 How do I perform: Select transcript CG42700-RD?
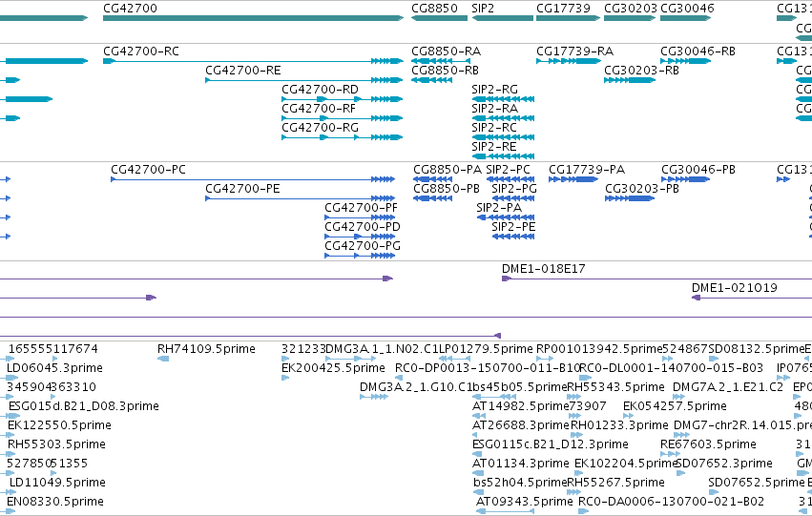click(x=343, y=99)
